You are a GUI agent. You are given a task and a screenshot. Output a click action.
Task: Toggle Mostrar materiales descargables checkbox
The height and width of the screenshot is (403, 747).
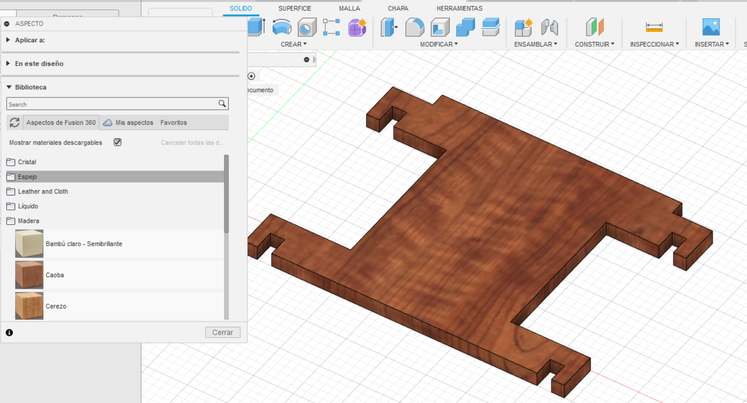point(117,143)
